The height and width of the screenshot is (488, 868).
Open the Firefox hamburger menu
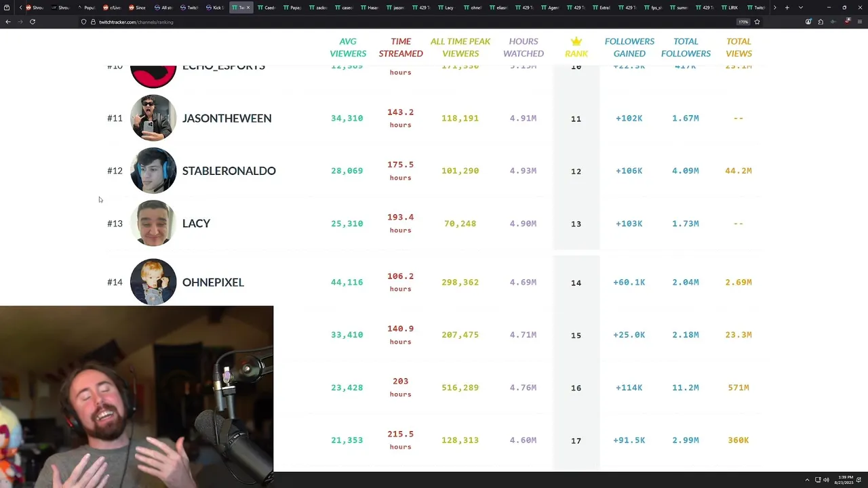(860, 22)
